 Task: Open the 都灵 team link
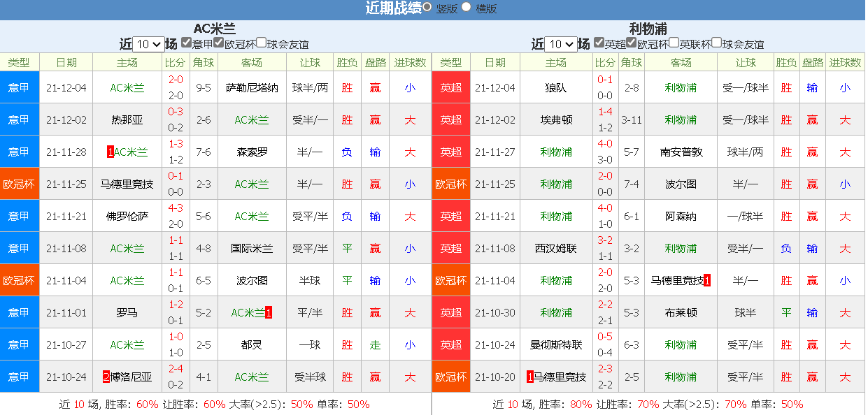pos(252,344)
